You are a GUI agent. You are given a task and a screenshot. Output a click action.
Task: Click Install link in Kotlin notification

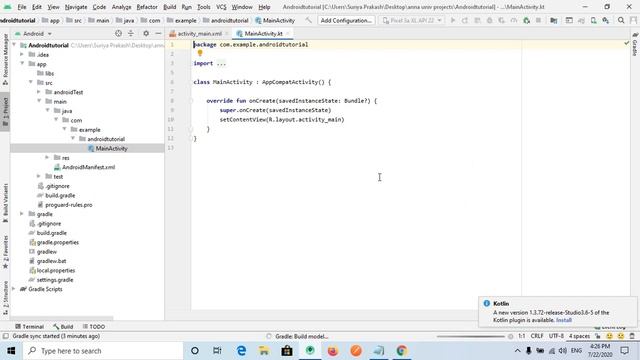point(564,320)
